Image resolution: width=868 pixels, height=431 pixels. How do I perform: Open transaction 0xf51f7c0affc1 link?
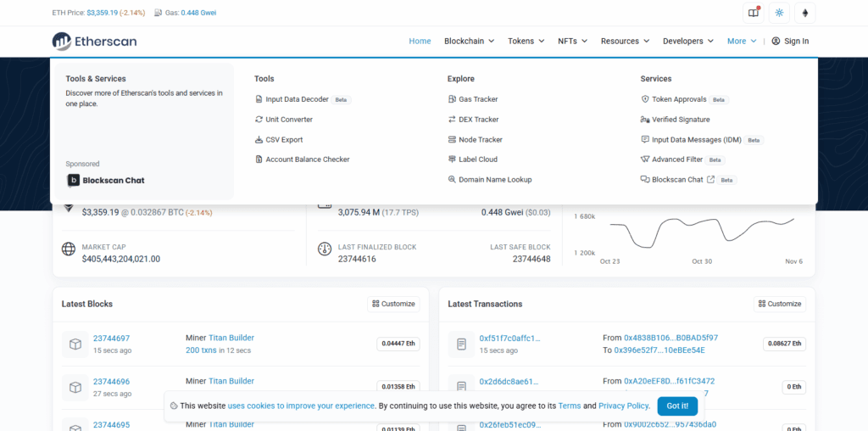pos(509,339)
